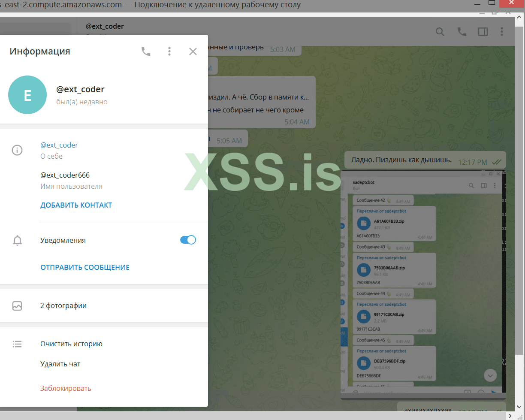Toggle the Уведомления switch
Viewport: 525px width, 420px height.
[x=188, y=240]
